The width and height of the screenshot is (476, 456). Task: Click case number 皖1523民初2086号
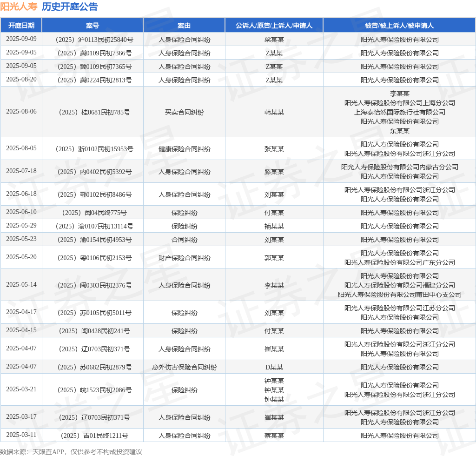94,390
